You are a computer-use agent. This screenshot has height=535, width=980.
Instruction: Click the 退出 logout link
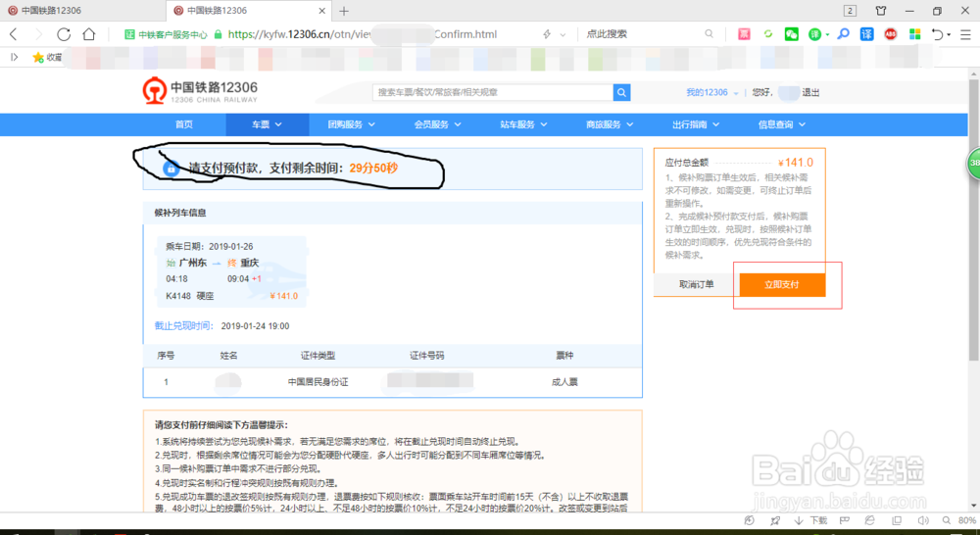pyautogui.click(x=810, y=92)
